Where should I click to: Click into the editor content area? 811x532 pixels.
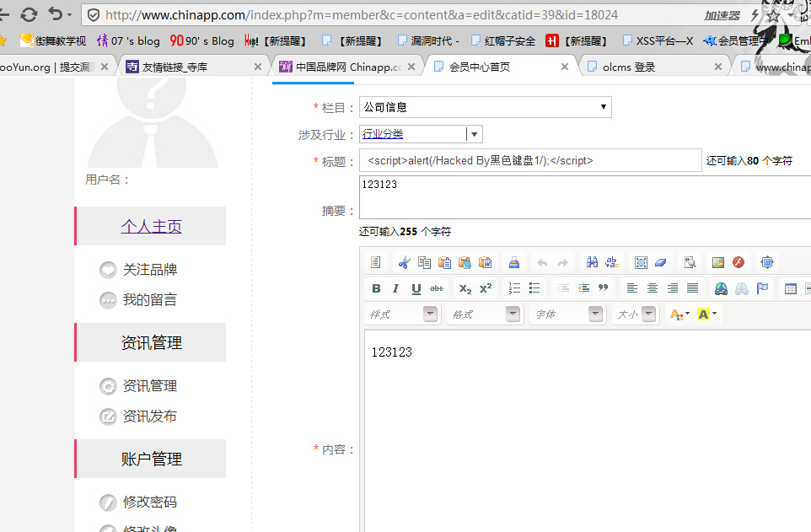click(588, 431)
